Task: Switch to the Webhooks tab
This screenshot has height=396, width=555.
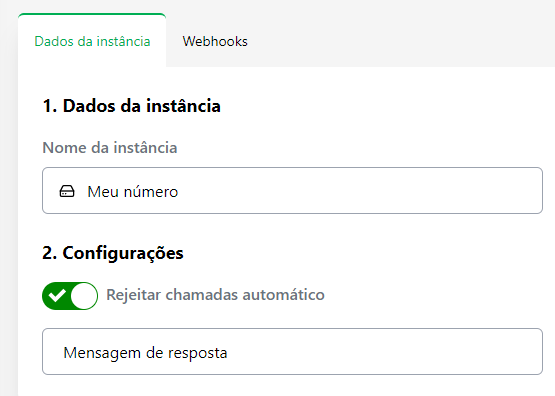Action: pos(215,41)
